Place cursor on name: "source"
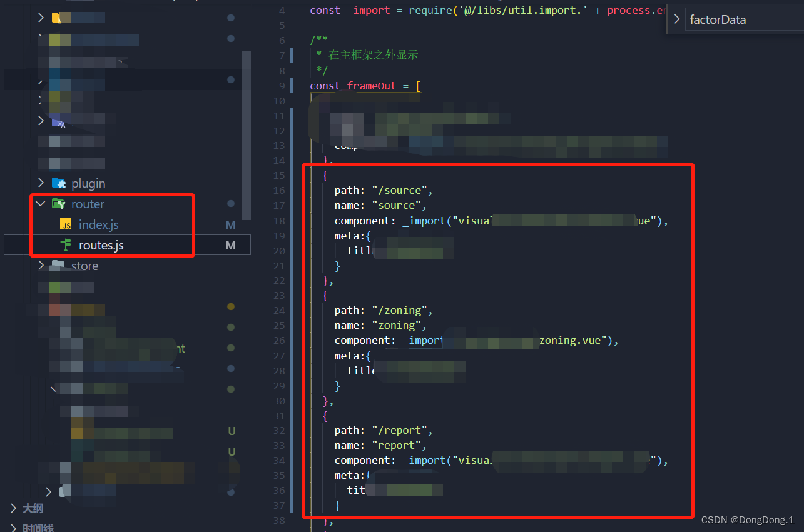Viewport: 804px width, 532px height. point(380,205)
